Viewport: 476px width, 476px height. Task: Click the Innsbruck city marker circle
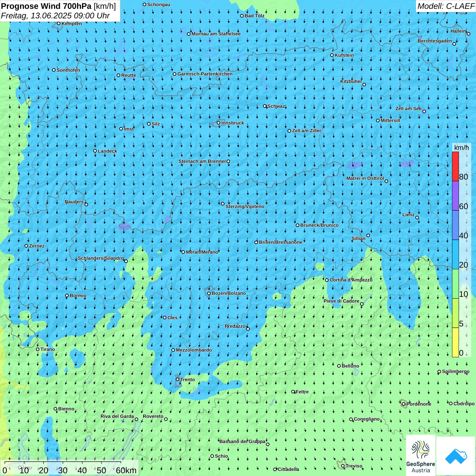click(219, 123)
